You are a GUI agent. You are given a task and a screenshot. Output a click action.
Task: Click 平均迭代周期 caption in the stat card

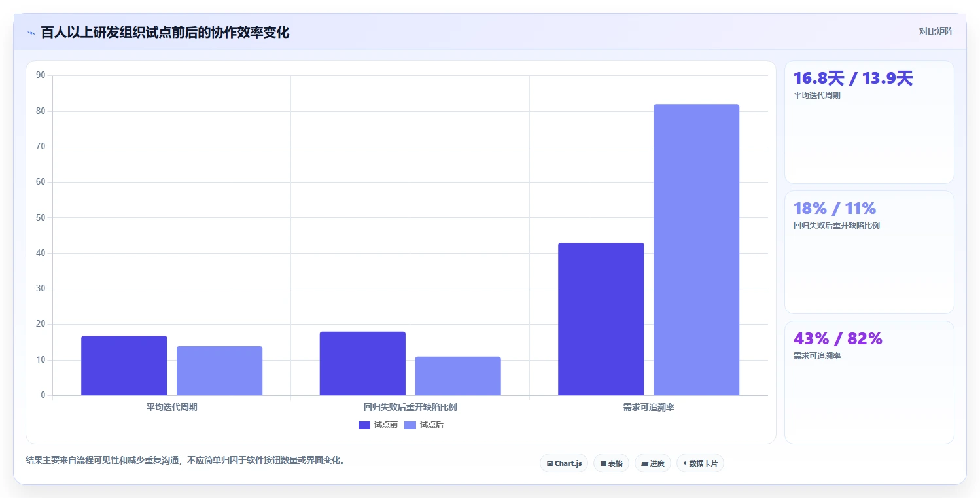(x=817, y=96)
